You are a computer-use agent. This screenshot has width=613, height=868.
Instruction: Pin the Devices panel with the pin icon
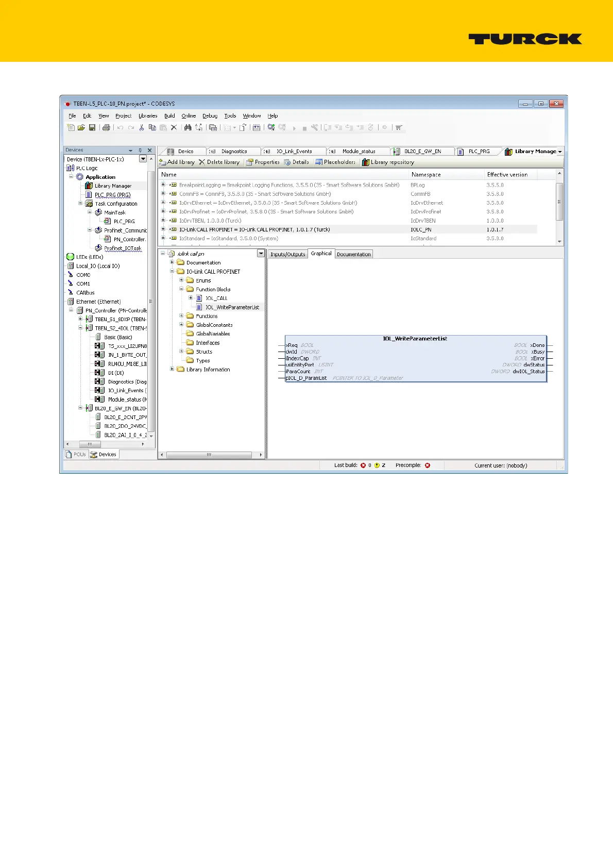point(140,150)
